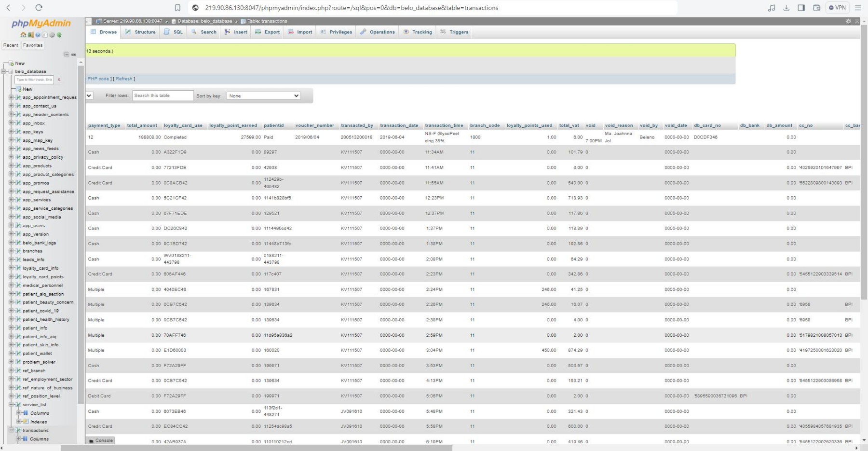Image resolution: width=868 pixels, height=451 pixels.
Task: Click the Refresh link
Action: click(x=124, y=79)
